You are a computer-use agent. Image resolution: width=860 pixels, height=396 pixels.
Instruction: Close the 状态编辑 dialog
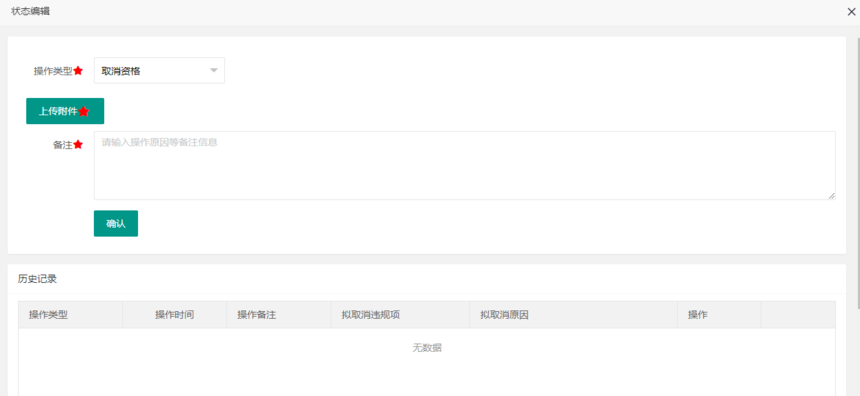point(851,12)
